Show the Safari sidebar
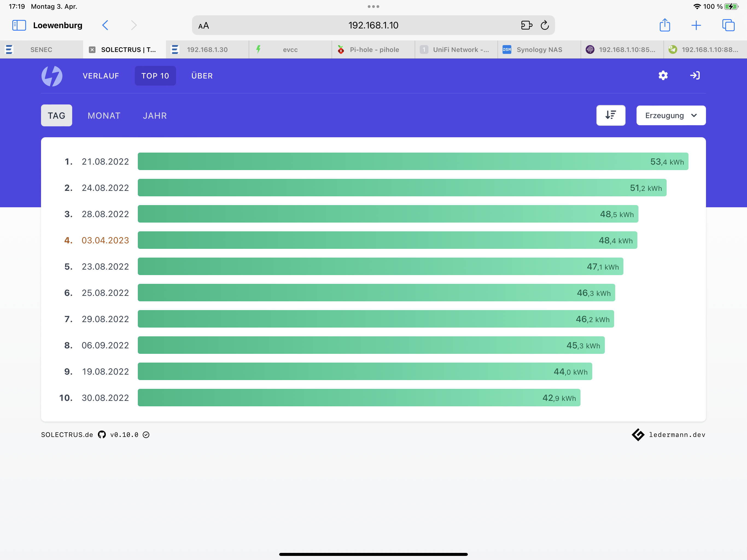Viewport: 747px width, 560px height. 19,25
